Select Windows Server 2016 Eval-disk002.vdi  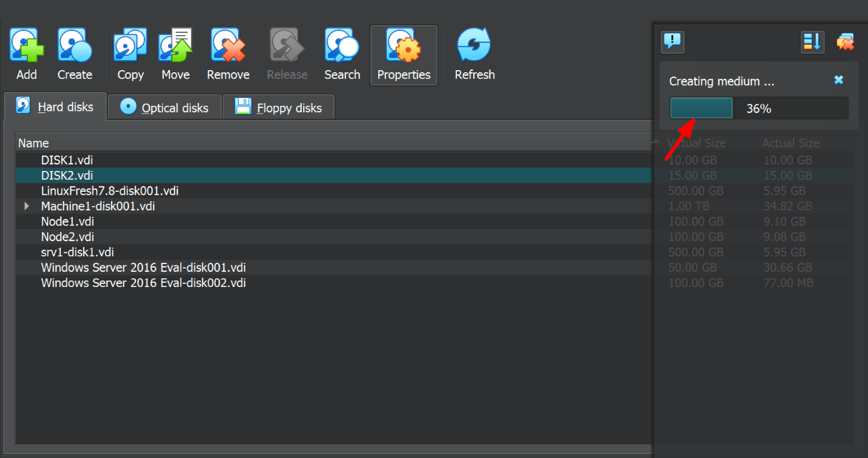pyautogui.click(x=144, y=282)
